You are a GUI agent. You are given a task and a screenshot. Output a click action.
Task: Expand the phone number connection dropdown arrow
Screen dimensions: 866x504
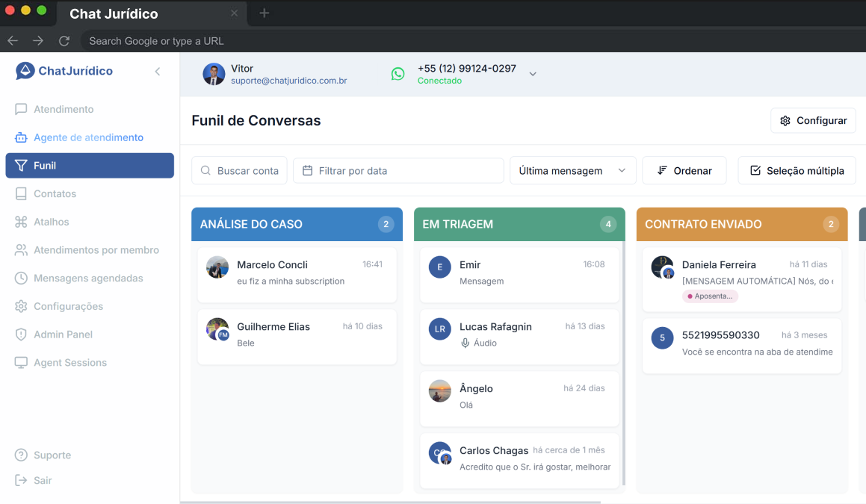[x=532, y=74]
